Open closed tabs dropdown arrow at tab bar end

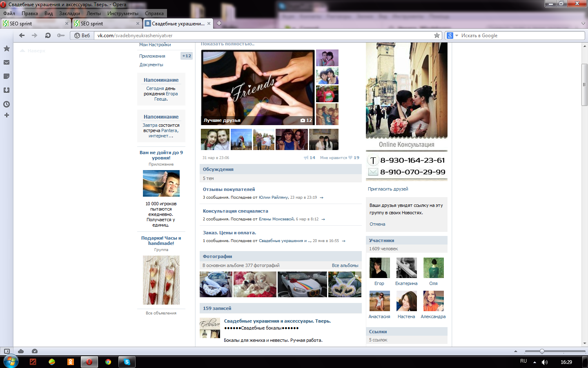(583, 24)
